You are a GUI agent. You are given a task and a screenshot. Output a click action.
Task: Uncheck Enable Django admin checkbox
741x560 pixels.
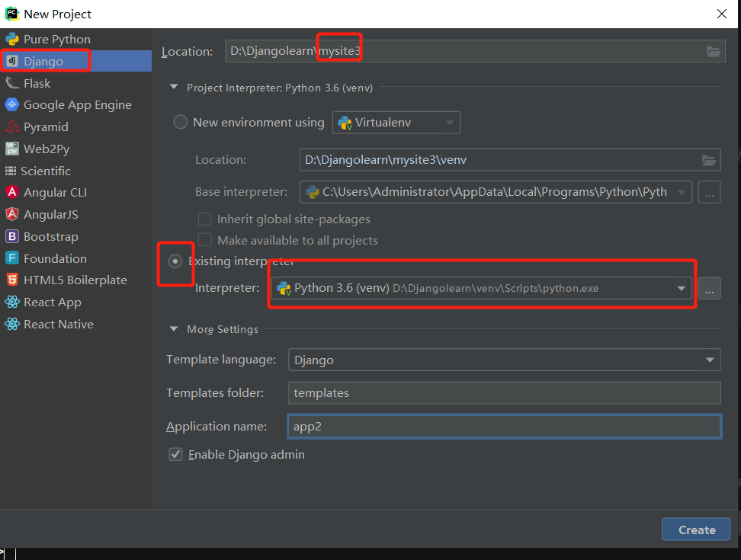(176, 454)
